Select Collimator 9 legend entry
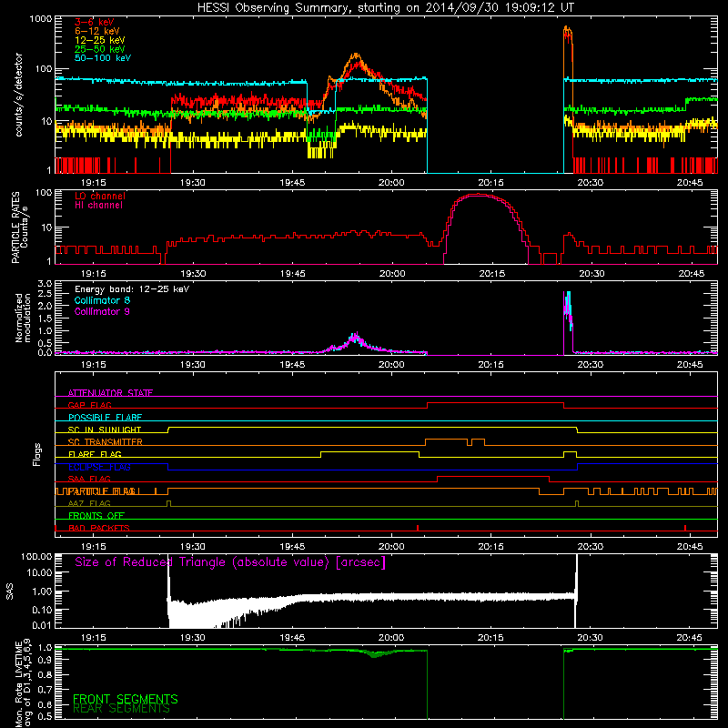The width and height of the screenshot is (728, 728). (x=102, y=311)
